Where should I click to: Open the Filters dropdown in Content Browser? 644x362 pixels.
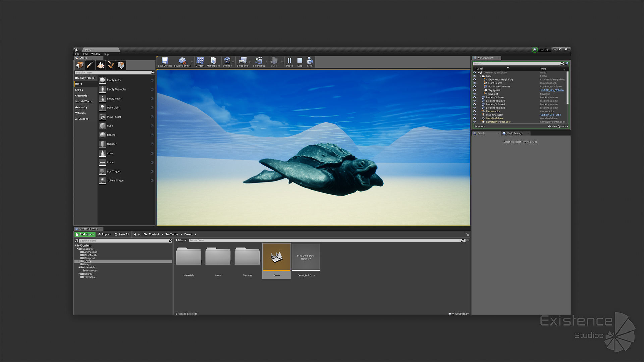(181, 240)
